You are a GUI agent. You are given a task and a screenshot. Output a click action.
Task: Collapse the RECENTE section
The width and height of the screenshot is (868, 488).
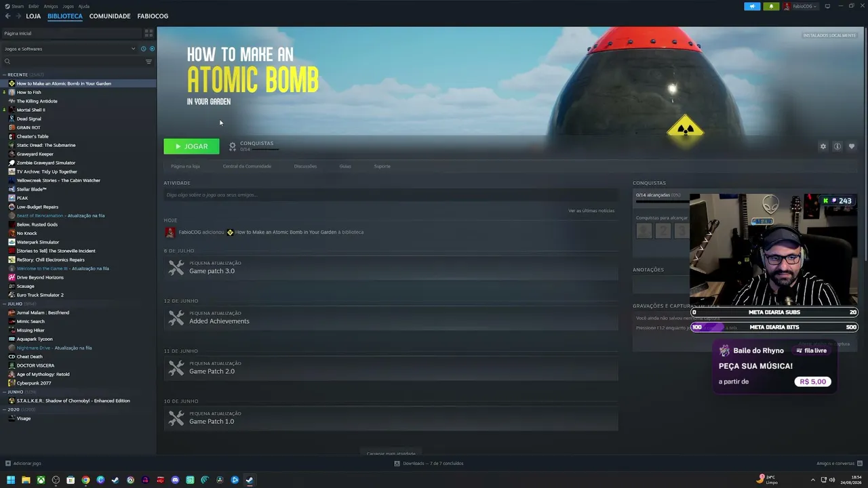(4, 75)
